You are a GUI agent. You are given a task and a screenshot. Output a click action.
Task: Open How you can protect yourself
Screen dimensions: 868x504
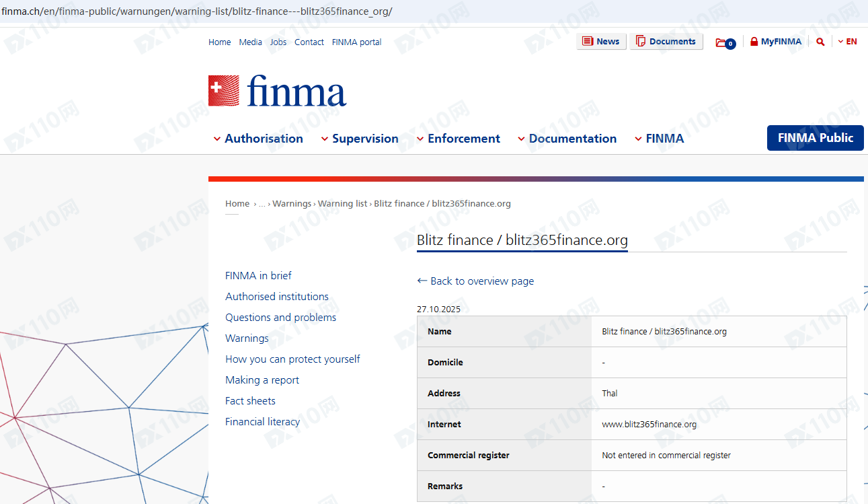point(292,359)
